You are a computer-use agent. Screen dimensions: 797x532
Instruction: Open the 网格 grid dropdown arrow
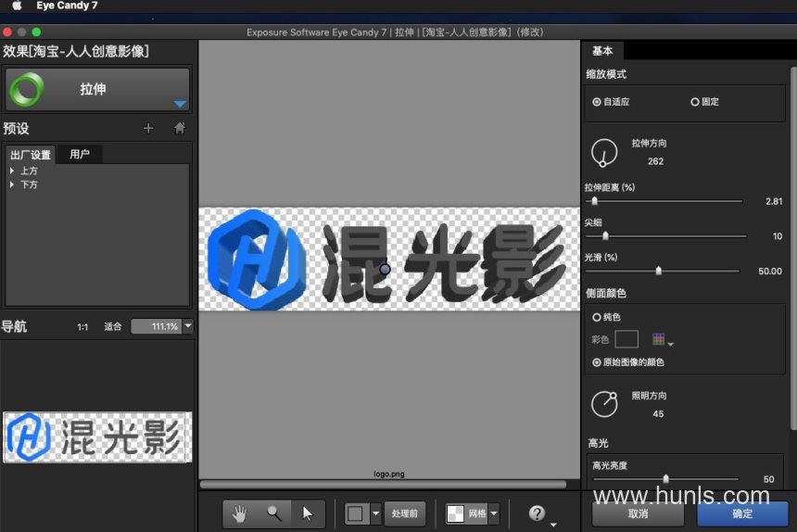pos(494,513)
